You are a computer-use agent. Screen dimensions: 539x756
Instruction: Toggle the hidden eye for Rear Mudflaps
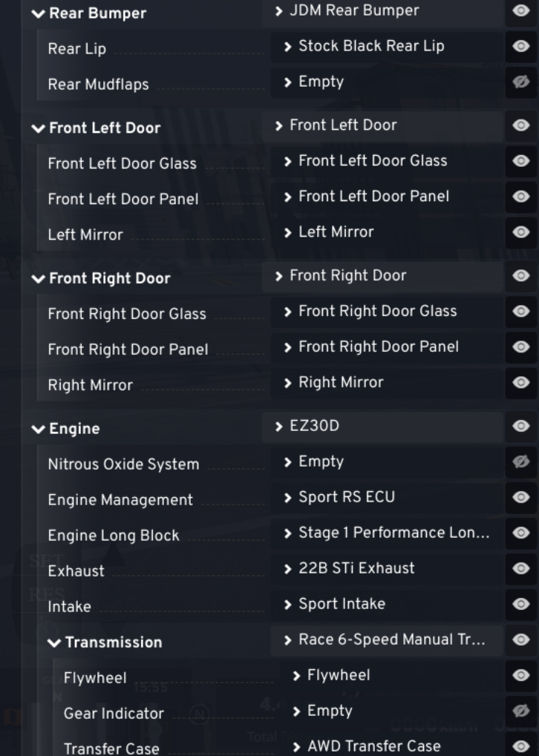click(x=520, y=82)
